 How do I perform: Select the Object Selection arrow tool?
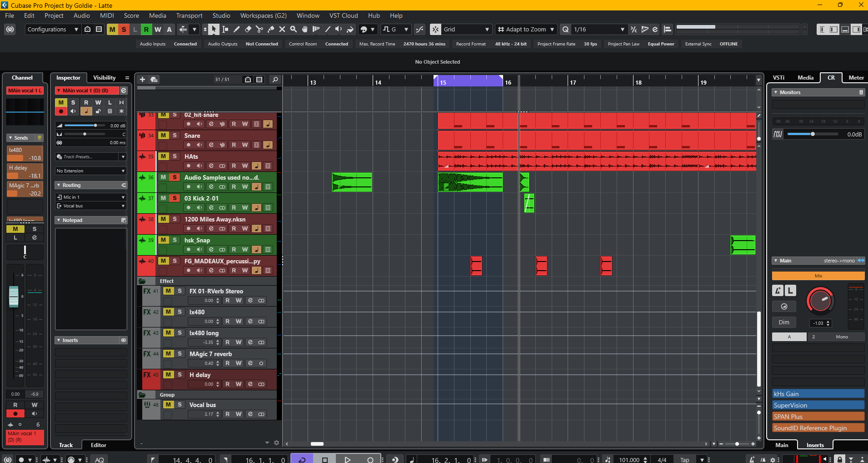pyautogui.click(x=214, y=30)
